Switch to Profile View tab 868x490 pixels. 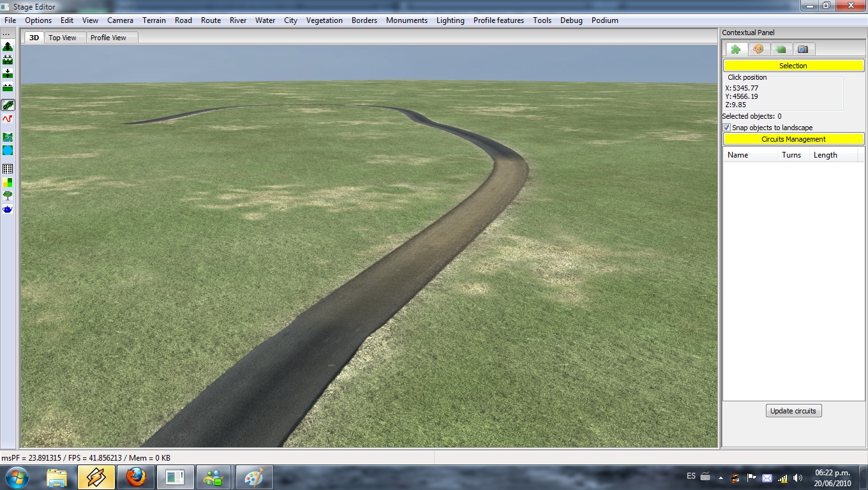click(x=108, y=38)
